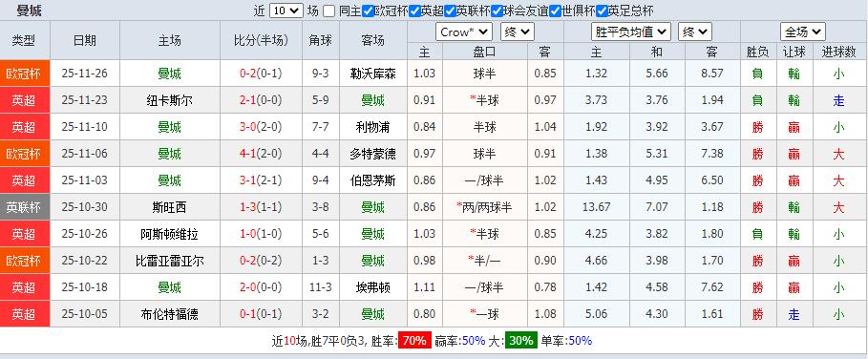The width and height of the screenshot is (868, 359).
Task: Open the Crow* bookmaker dropdown
Action: pyautogui.click(x=464, y=32)
